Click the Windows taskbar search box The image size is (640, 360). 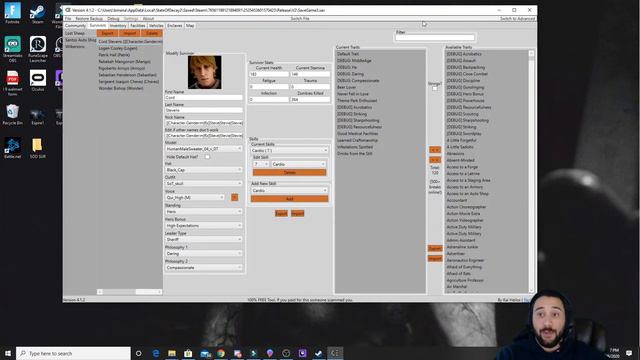click(x=73, y=353)
